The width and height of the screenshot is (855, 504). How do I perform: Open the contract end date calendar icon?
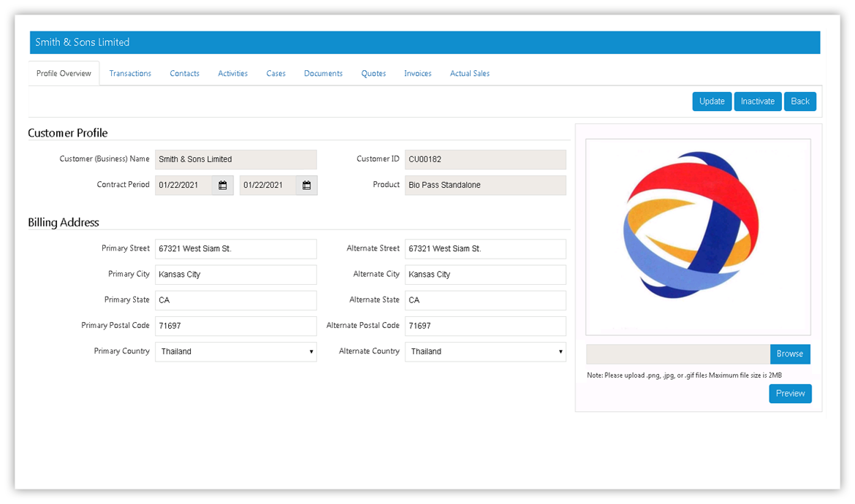point(307,186)
